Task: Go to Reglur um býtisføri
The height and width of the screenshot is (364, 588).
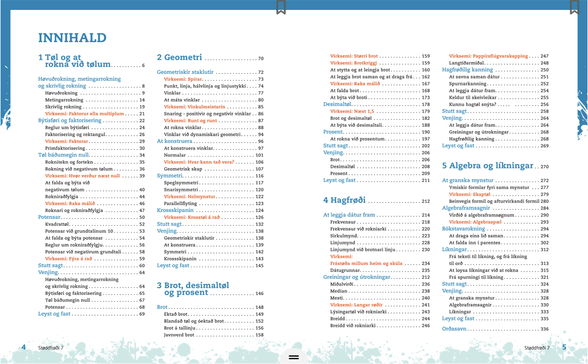Action: pos(95,128)
